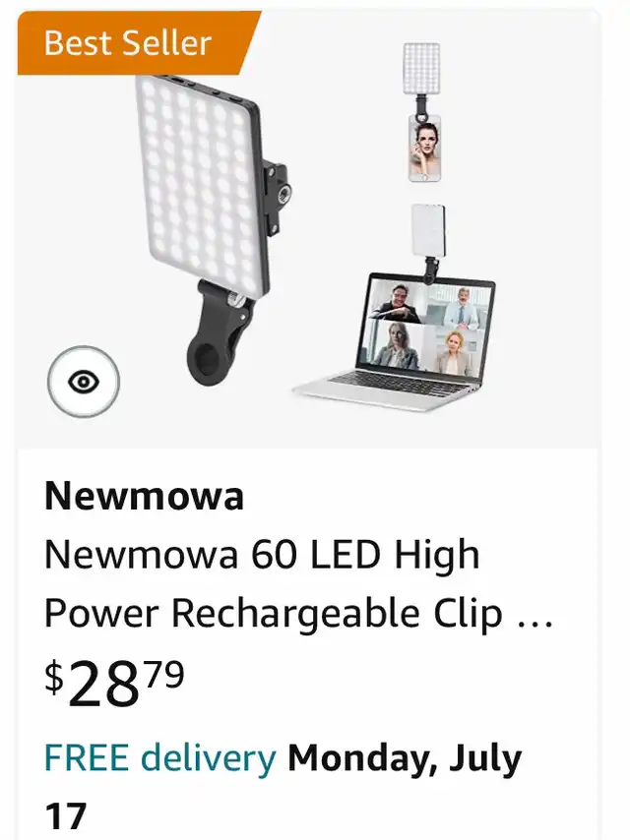The image size is (630, 840).
Task: Open the bold Newmowa brand name
Action: 145,496
